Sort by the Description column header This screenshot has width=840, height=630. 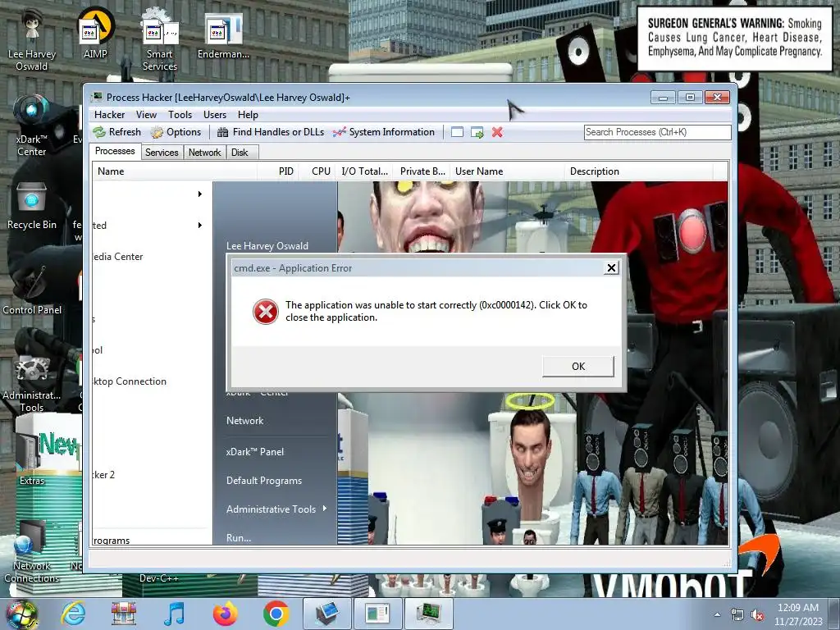coord(638,171)
